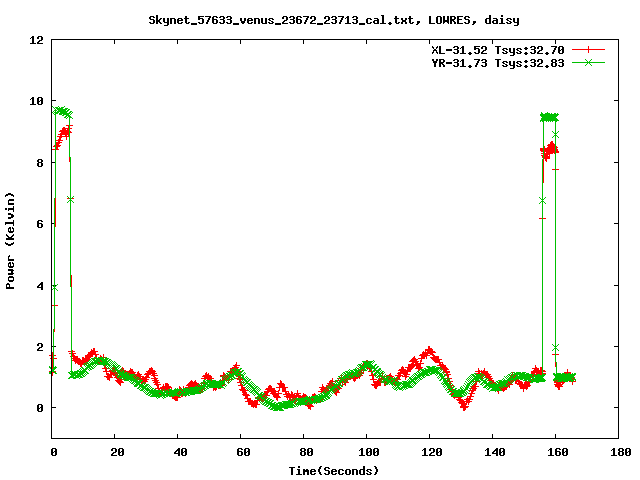The height and width of the screenshot is (480, 640).
Task: Click the x-axis tick label 160
Action: click(x=558, y=452)
